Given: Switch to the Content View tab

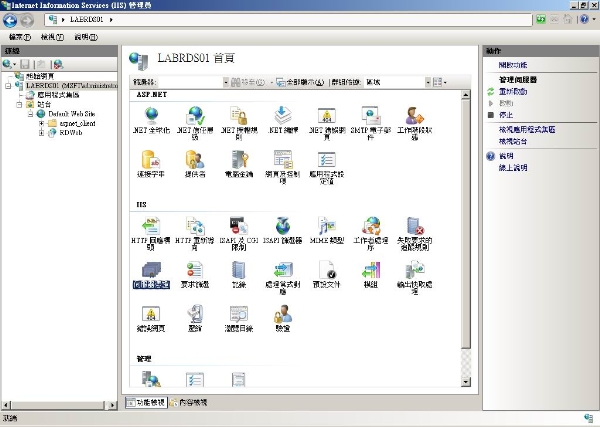Looking at the screenshot, I should tap(189, 403).
